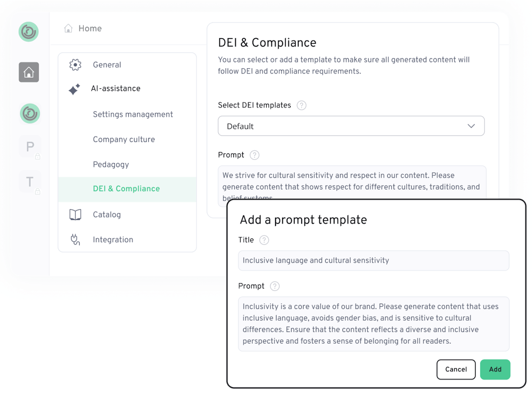This screenshot has height=399, width=532.
Task: Open the green workspace icon in sidebar
Action: [30, 113]
